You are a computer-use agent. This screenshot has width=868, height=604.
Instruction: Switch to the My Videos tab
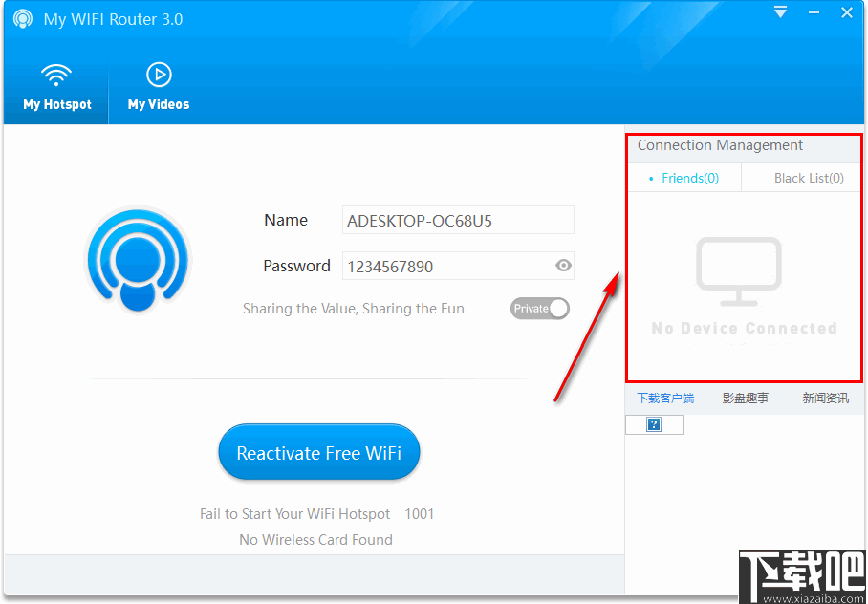tap(159, 88)
